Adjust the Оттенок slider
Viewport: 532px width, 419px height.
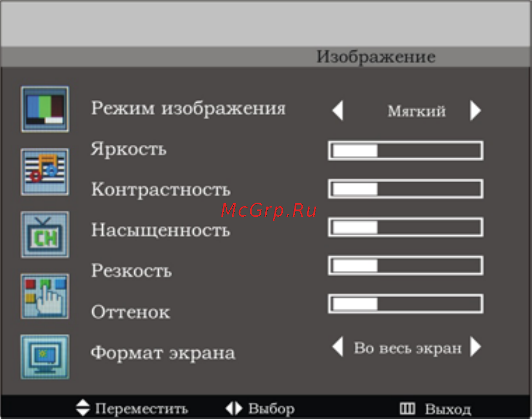(406, 304)
